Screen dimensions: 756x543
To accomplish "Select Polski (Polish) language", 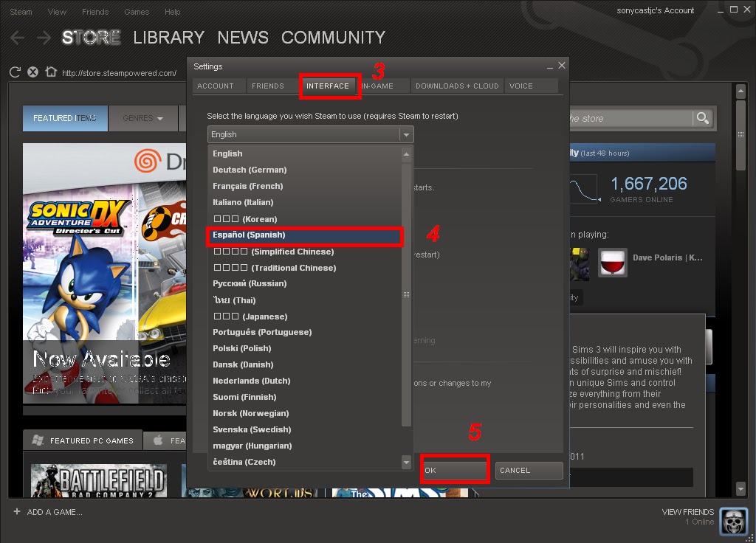I will tap(304, 348).
